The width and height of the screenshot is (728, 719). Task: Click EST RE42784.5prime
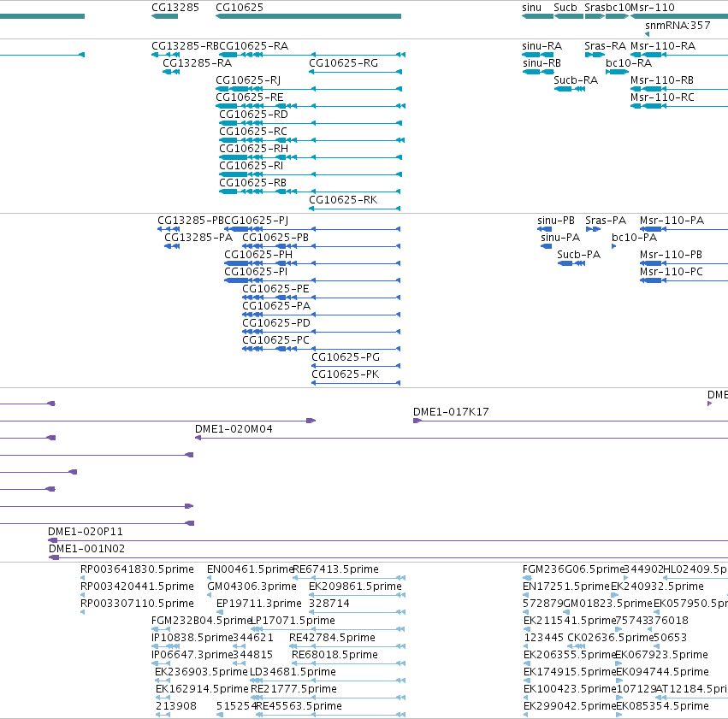pyautogui.click(x=332, y=638)
